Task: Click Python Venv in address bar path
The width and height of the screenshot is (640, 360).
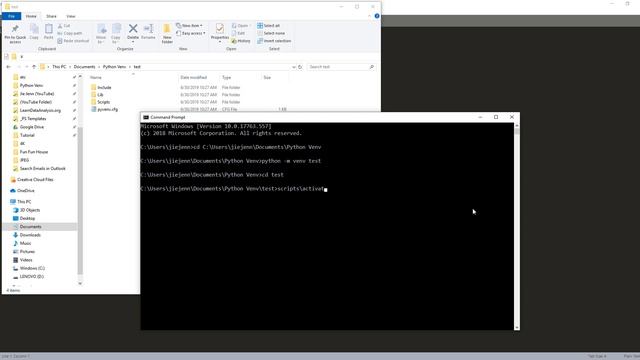Action: click(x=114, y=67)
